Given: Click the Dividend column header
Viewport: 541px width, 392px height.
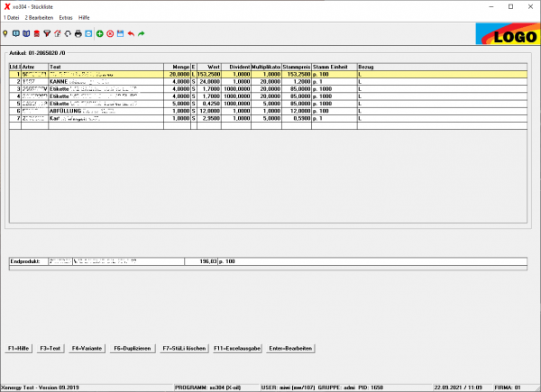Looking at the screenshot, I should [x=236, y=67].
